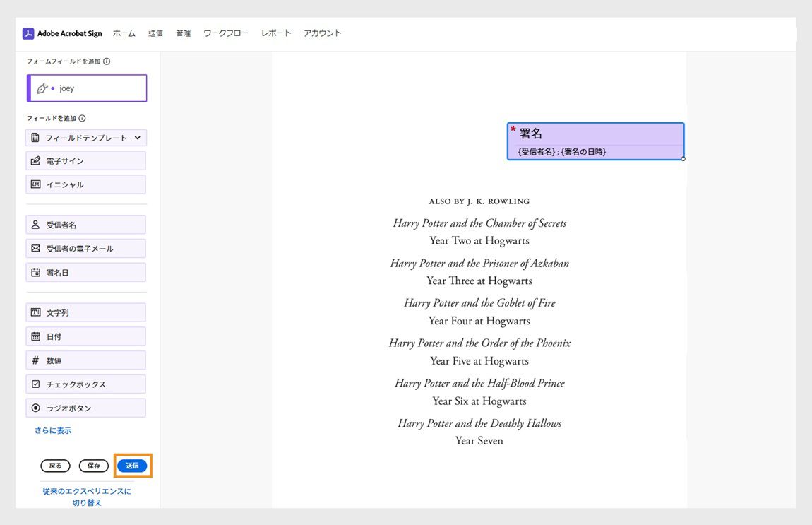Open the 管理 menu in the top bar

184,33
